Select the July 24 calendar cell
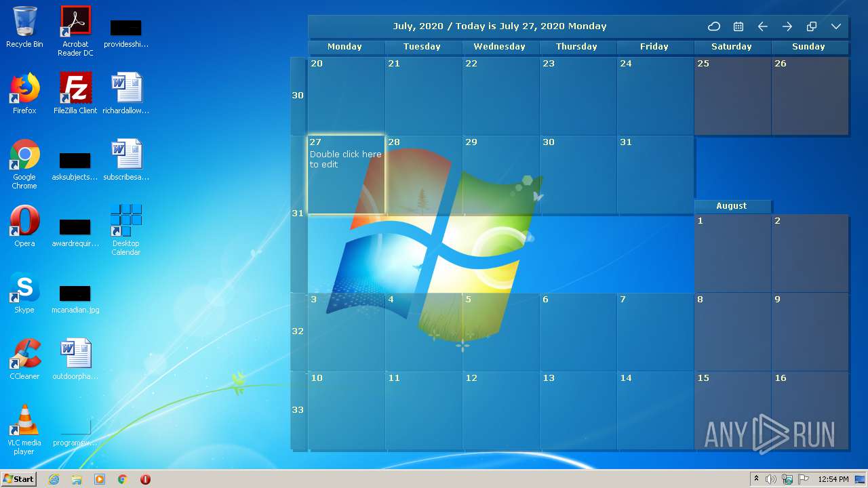The image size is (868, 488). [x=655, y=96]
